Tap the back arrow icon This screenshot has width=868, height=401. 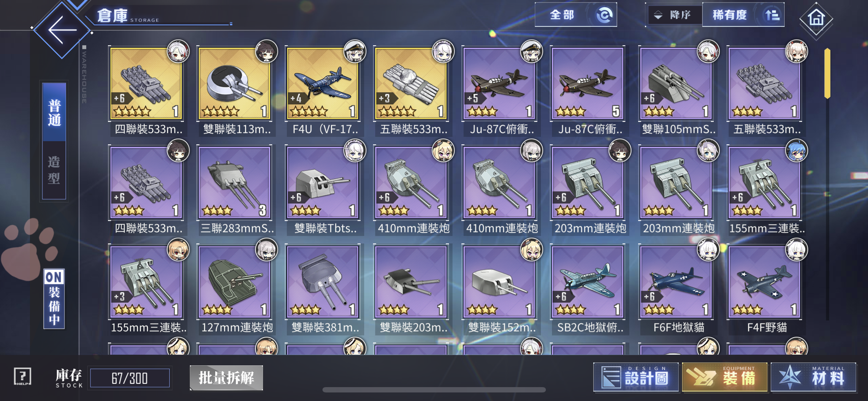pyautogui.click(x=62, y=30)
